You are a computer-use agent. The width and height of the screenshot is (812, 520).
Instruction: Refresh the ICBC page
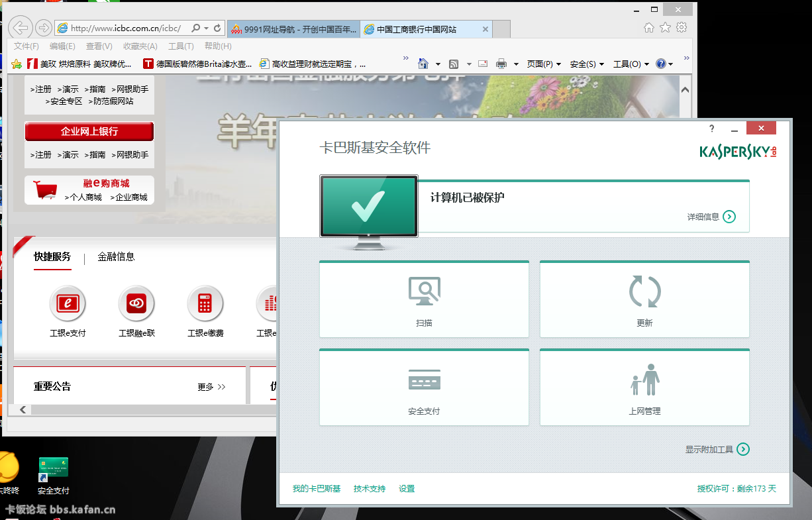(x=217, y=28)
